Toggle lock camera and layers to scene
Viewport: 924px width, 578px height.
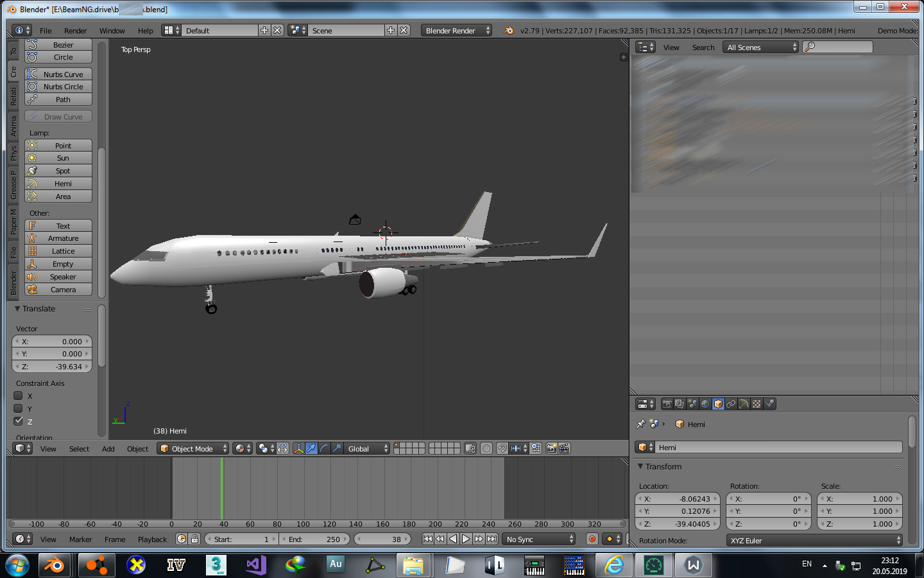[470, 448]
